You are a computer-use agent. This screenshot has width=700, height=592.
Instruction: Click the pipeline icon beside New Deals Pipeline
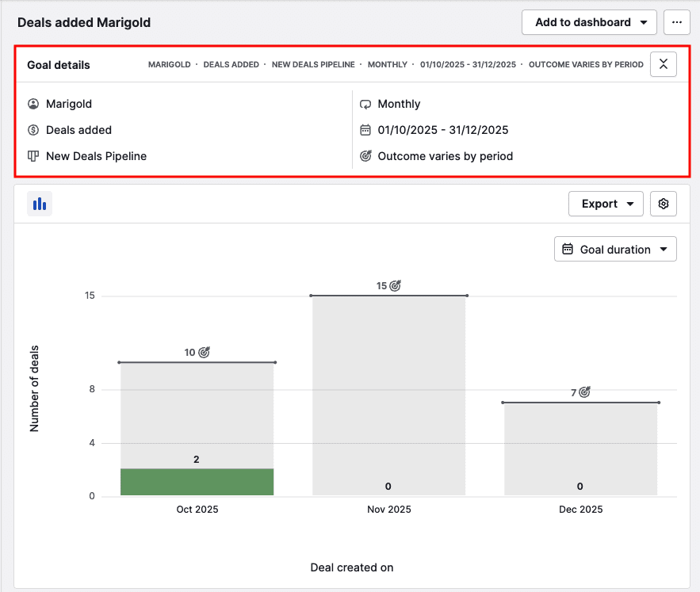[x=33, y=156]
